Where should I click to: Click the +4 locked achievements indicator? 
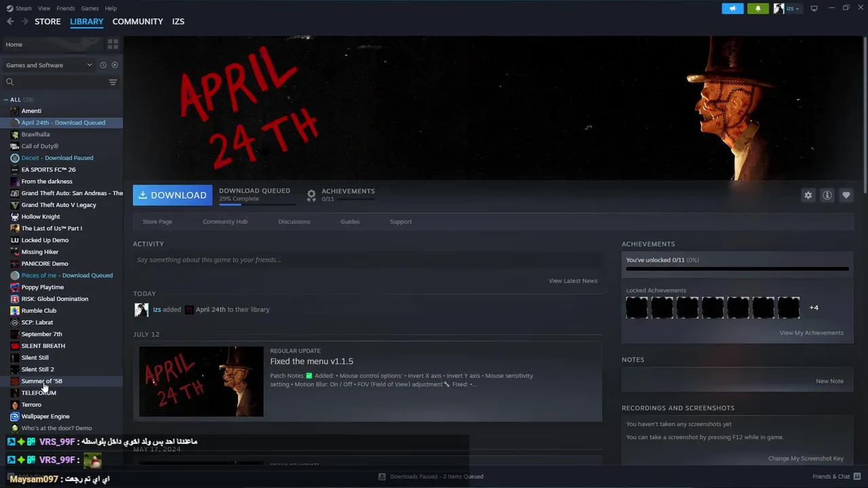point(814,308)
